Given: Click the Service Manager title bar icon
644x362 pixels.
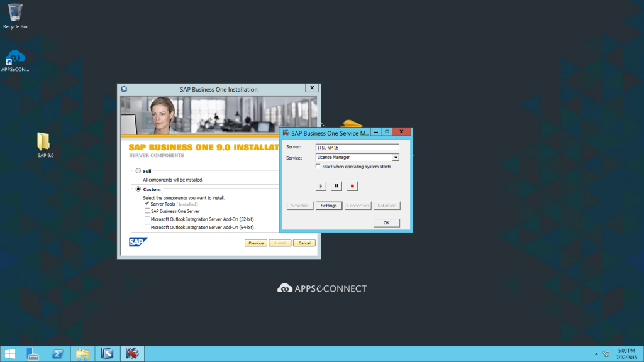Looking at the screenshot, I should (286, 133).
